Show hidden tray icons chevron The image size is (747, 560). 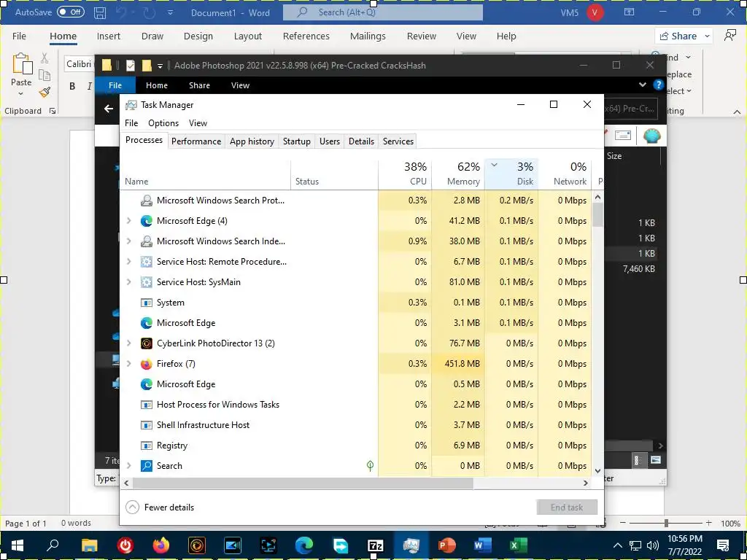[x=617, y=545]
